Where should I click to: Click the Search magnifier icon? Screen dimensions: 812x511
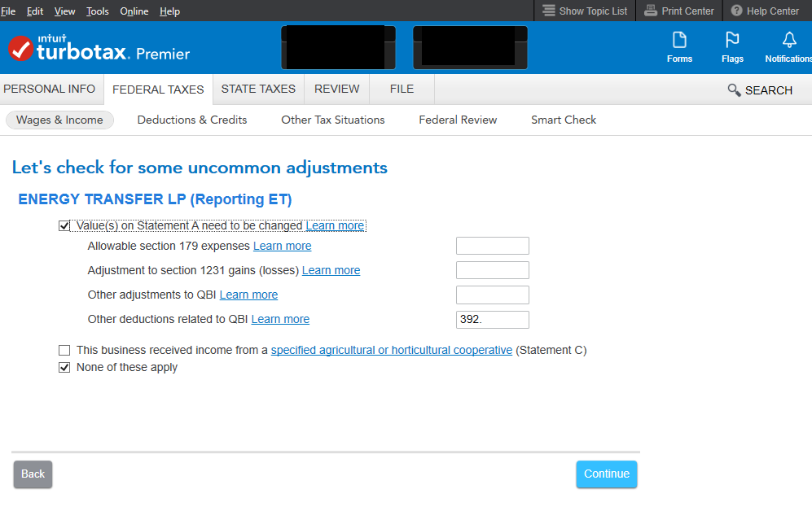[734, 90]
